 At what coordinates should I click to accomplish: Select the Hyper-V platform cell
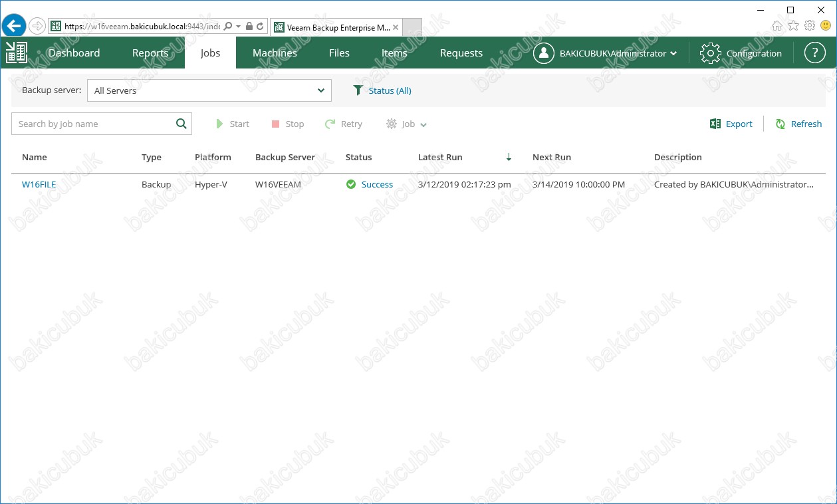pyautogui.click(x=211, y=185)
